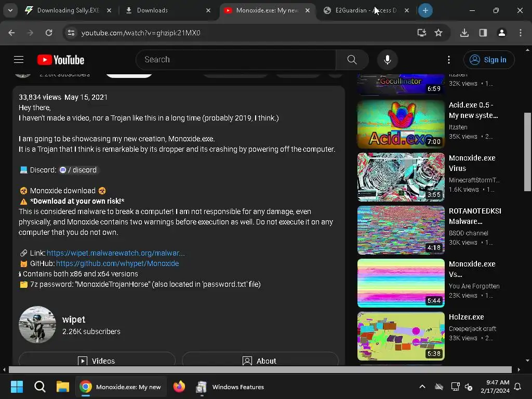Select the Monoxide.exe YouTube tab
The image size is (532, 399).
[267, 10]
